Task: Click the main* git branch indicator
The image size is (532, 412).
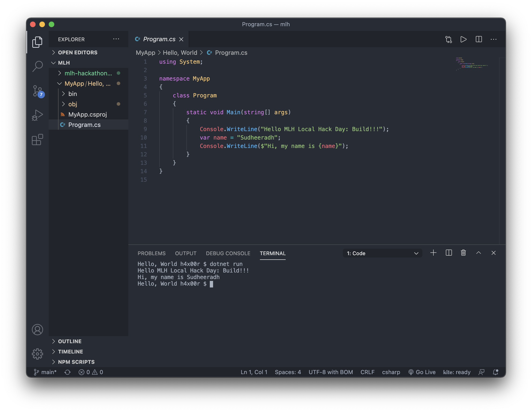Action: tap(45, 372)
